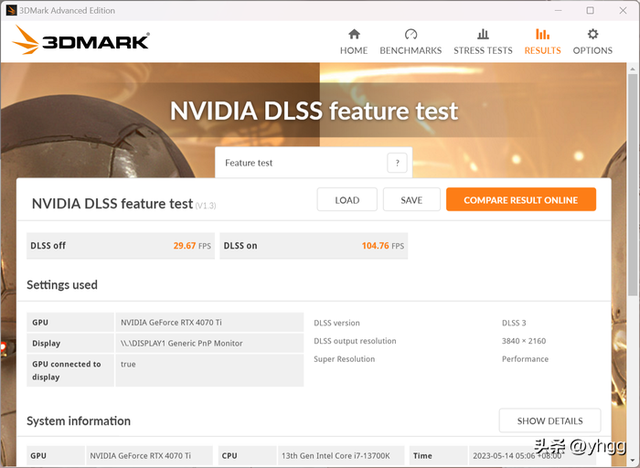The height and width of the screenshot is (468, 640).
Task: Click the orange Compare Result Online button
Action: coord(520,200)
